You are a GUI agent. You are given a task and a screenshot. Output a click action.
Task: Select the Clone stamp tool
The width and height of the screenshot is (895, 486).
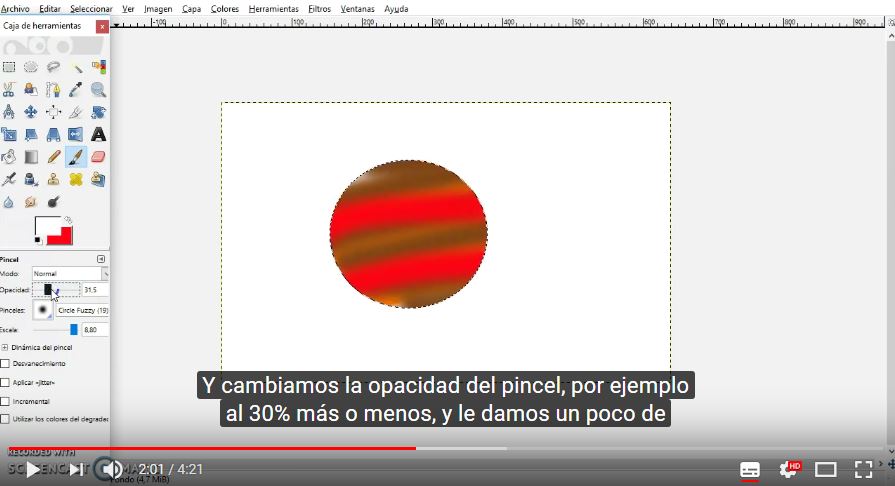click(53, 179)
